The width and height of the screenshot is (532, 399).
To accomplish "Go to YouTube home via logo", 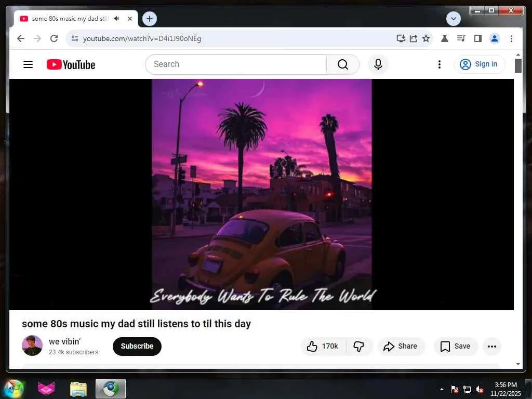I will pyautogui.click(x=71, y=64).
